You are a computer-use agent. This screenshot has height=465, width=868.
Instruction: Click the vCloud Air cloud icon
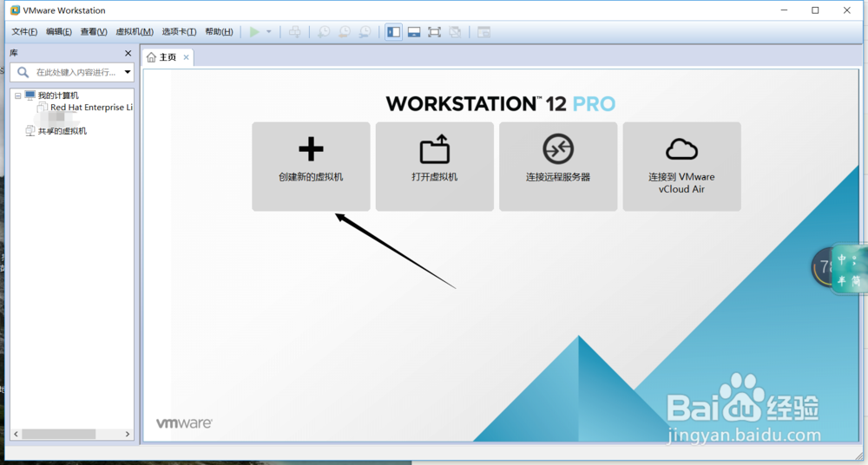point(681,149)
